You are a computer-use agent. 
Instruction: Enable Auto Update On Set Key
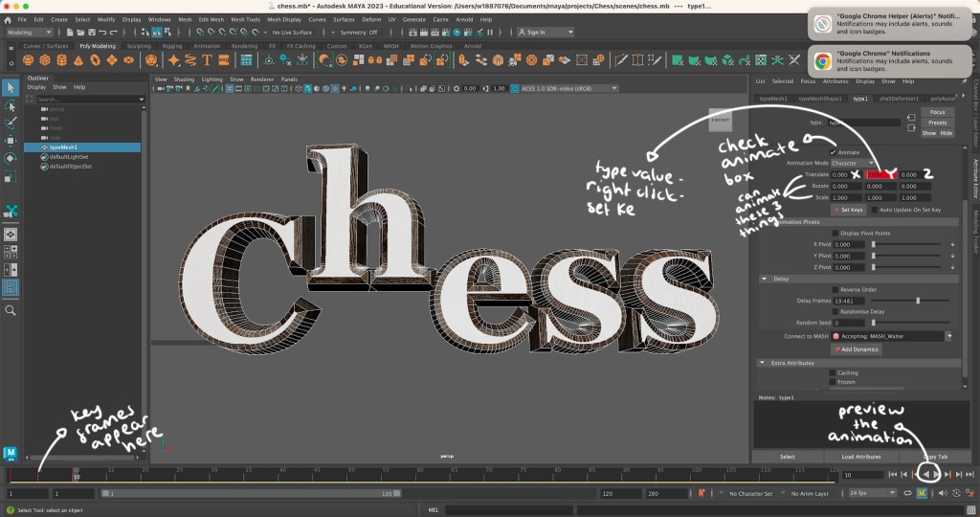click(875, 209)
